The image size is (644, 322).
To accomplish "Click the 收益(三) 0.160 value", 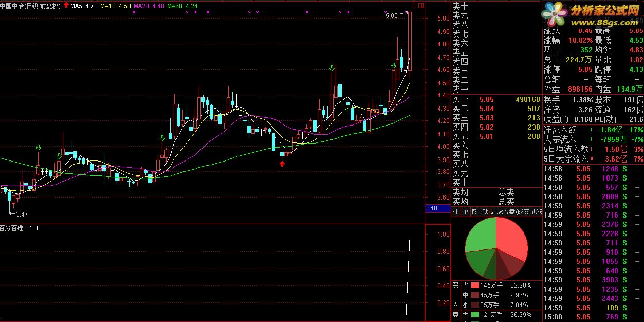I will [583, 119].
